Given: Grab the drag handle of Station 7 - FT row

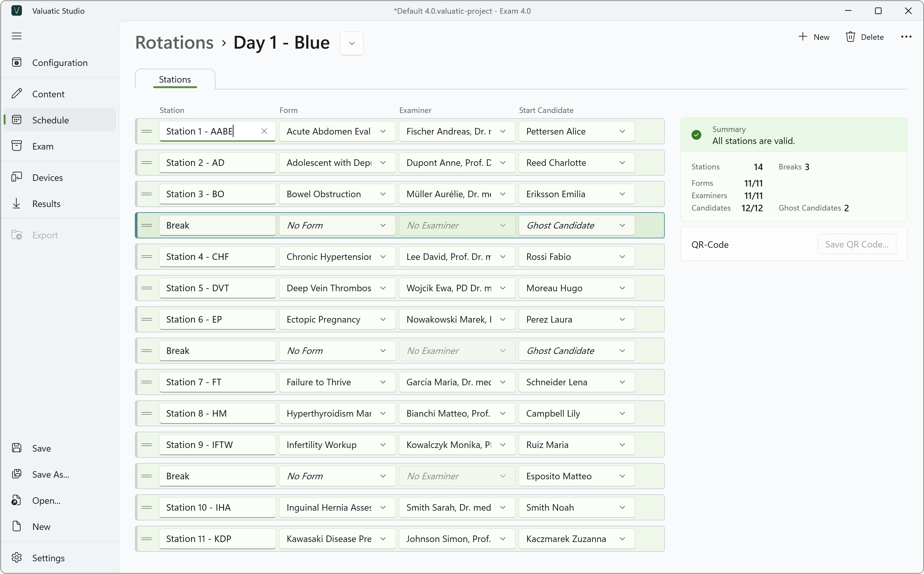Looking at the screenshot, I should click(x=147, y=382).
